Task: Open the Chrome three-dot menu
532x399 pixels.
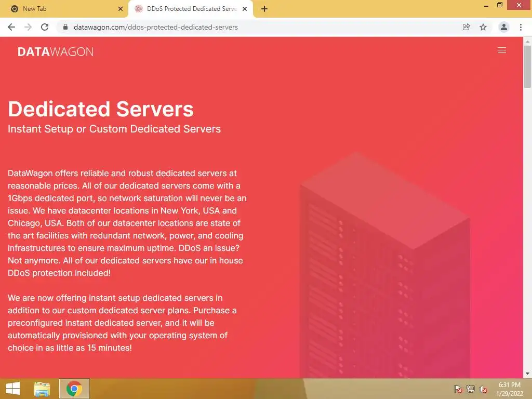Action: 521,27
